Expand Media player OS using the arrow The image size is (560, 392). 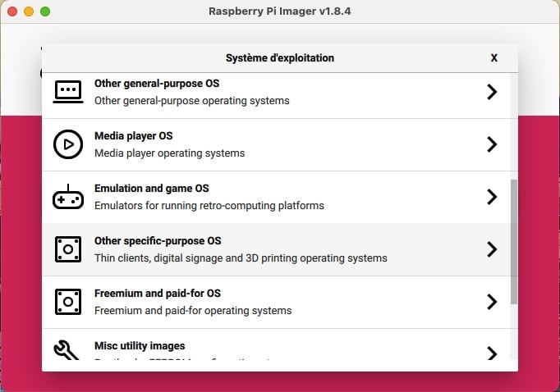tap(492, 144)
